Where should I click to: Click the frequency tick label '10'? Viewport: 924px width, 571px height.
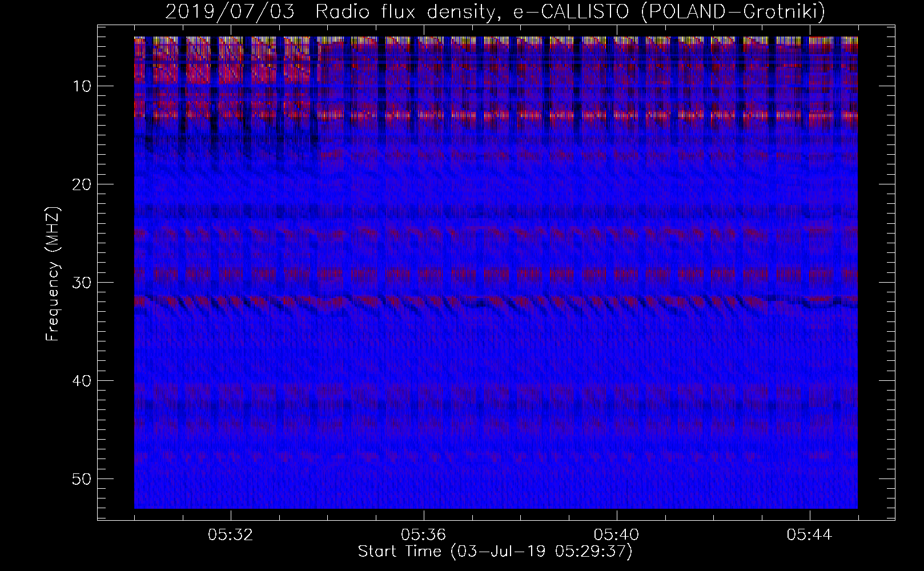(x=83, y=86)
